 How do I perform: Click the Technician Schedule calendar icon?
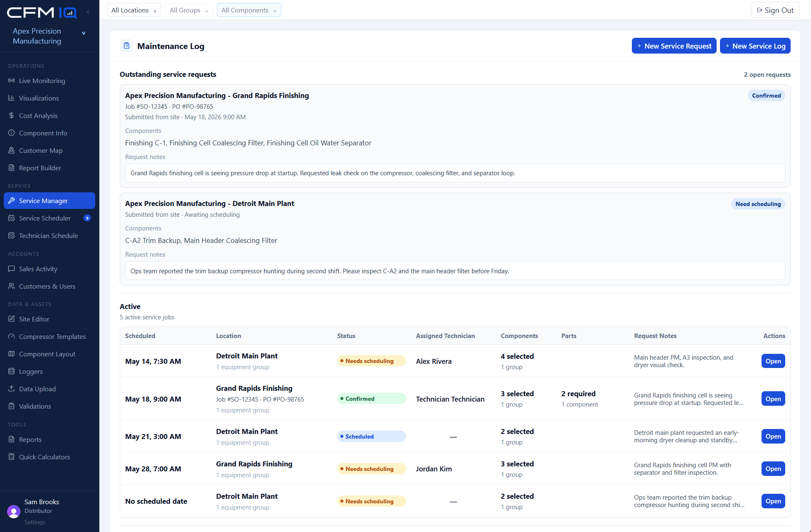12,235
